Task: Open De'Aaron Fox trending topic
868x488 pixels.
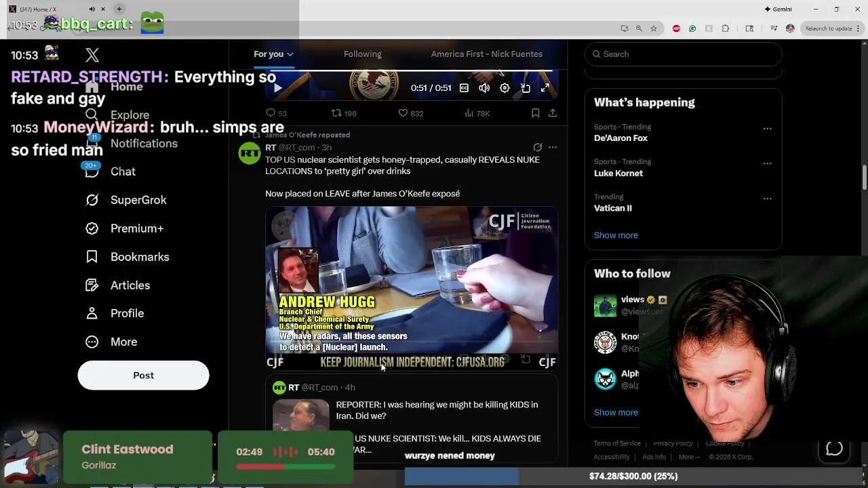Action: pyautogui.click(x=620, y=138)
